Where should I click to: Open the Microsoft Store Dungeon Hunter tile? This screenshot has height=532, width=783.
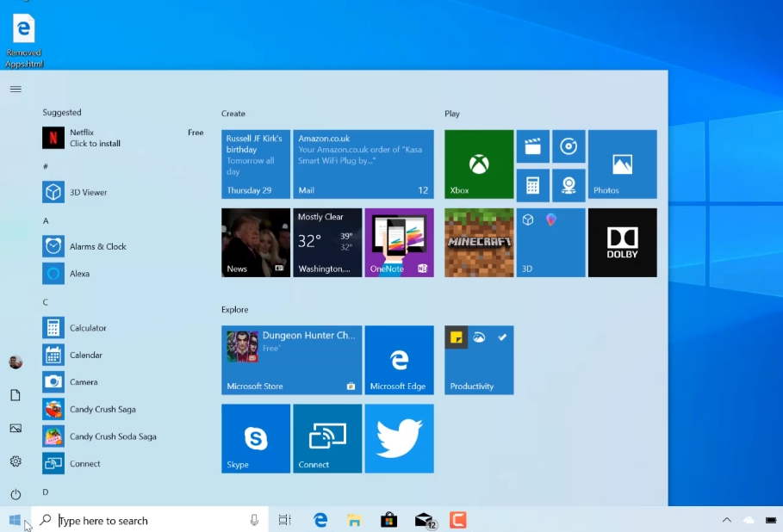pyautogui.click(x=292, y=361)
